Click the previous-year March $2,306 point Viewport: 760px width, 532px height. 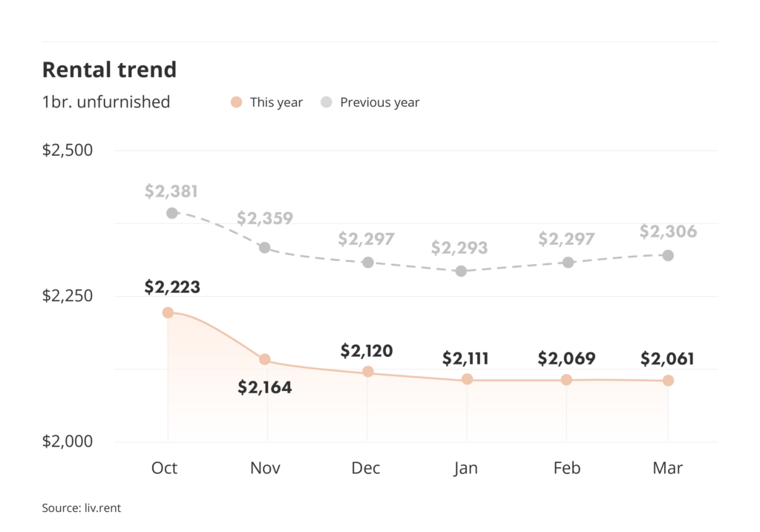pyautogui.click(x=668, y=255)
